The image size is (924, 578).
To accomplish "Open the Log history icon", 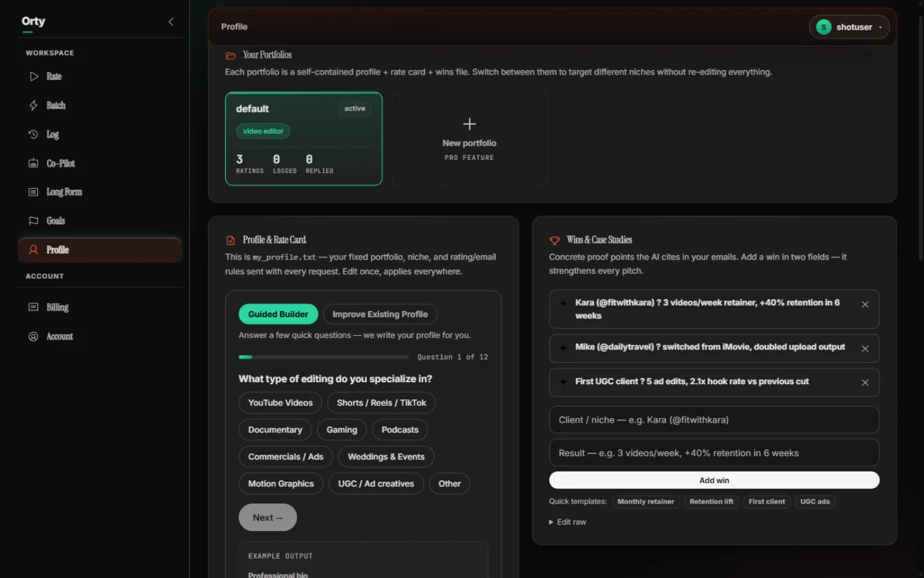I will (x=33, y=134).
